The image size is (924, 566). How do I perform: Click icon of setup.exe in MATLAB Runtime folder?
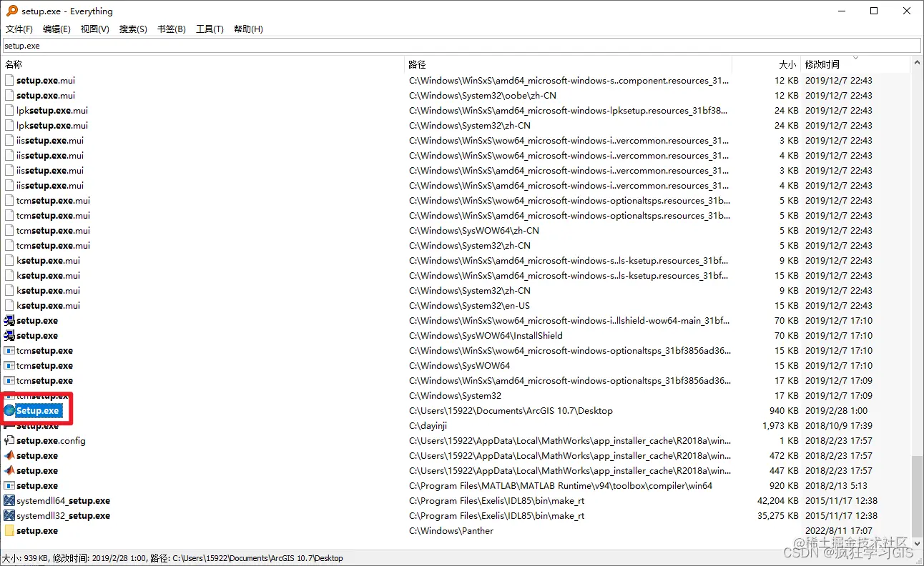[x=9, y=486]
